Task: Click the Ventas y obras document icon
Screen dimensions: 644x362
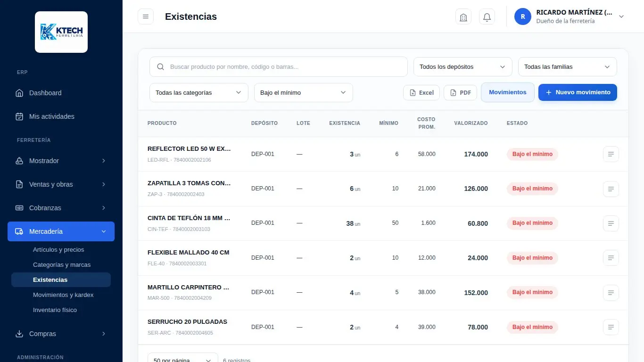Action: click(x=19, y=184)
